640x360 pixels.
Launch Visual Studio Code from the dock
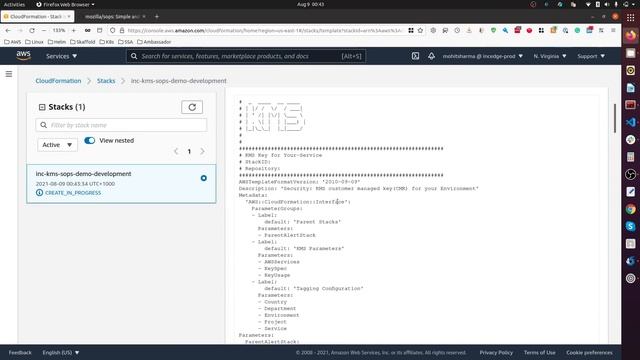(631, 122)
